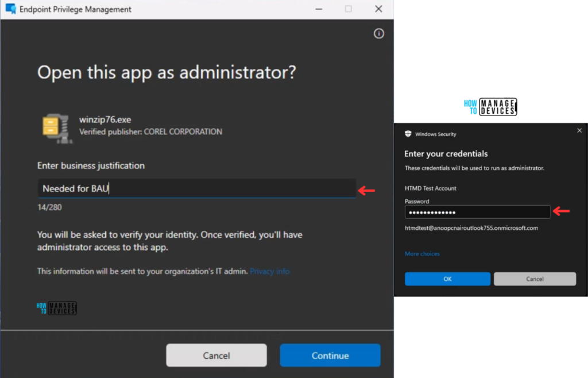Close the Endpoint Privilege Management window
The height and width of the screenshot is (378, 588).
pyautogui.click(x=379, y=9)
